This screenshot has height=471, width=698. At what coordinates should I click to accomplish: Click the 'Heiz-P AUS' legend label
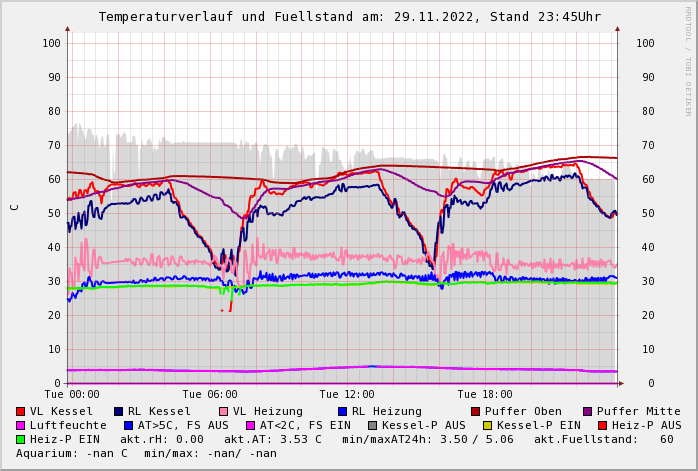(647, 425)
